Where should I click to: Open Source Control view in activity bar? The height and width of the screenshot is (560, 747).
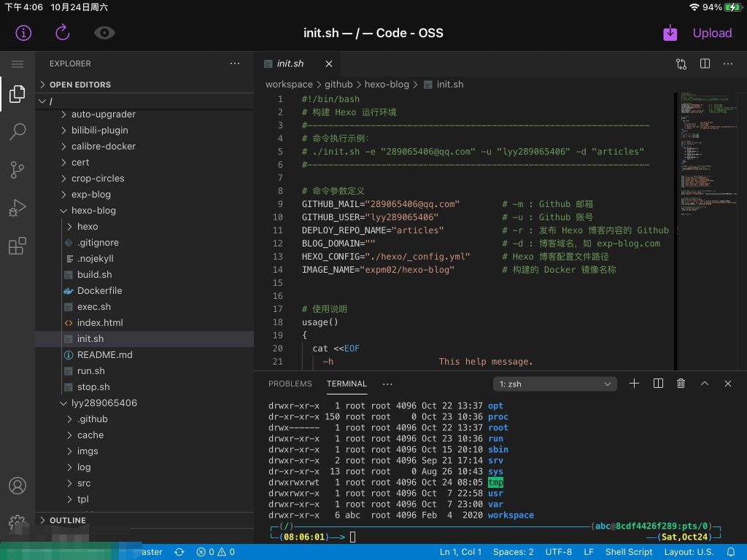click(x=18, y=171)
